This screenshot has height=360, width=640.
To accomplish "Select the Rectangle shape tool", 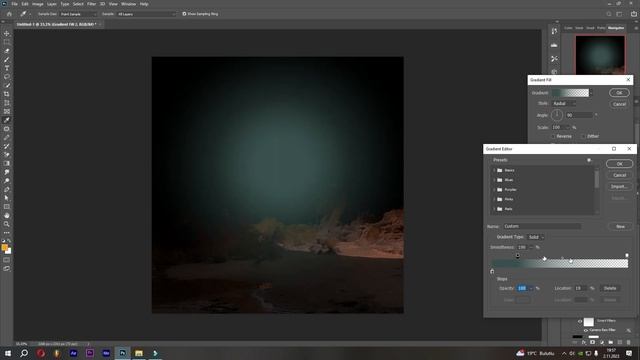I will click(x=7, y=207).
